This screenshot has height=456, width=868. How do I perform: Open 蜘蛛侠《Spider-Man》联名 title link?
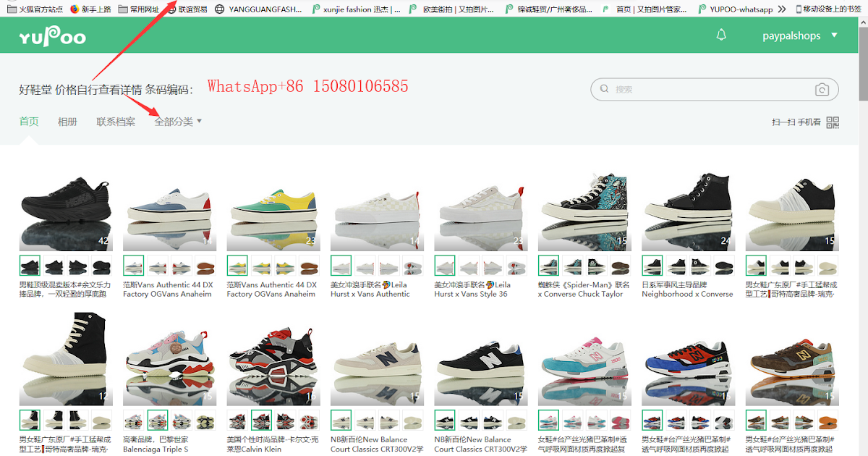pyautogui.click(x=584, y=290)
